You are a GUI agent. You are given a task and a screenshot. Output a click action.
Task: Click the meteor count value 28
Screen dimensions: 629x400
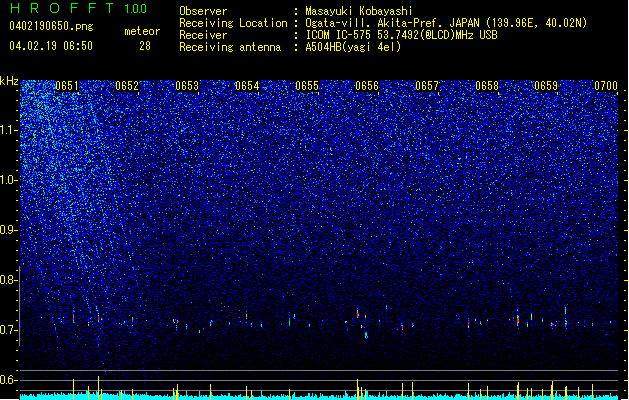pos(145,46)
